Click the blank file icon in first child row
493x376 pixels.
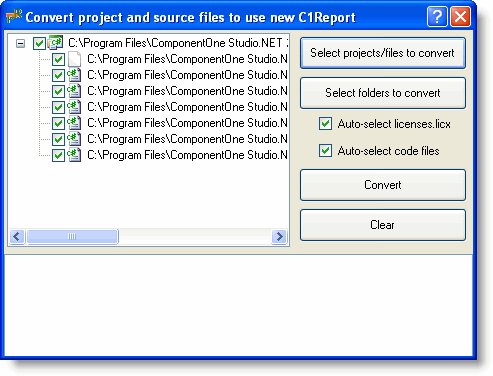(x=74, y=59)
